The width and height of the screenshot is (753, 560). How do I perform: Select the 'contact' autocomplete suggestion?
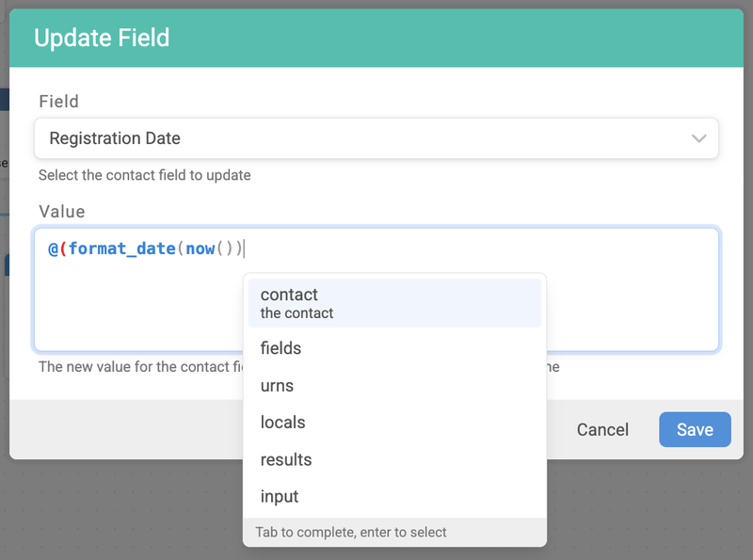[289, 295]
